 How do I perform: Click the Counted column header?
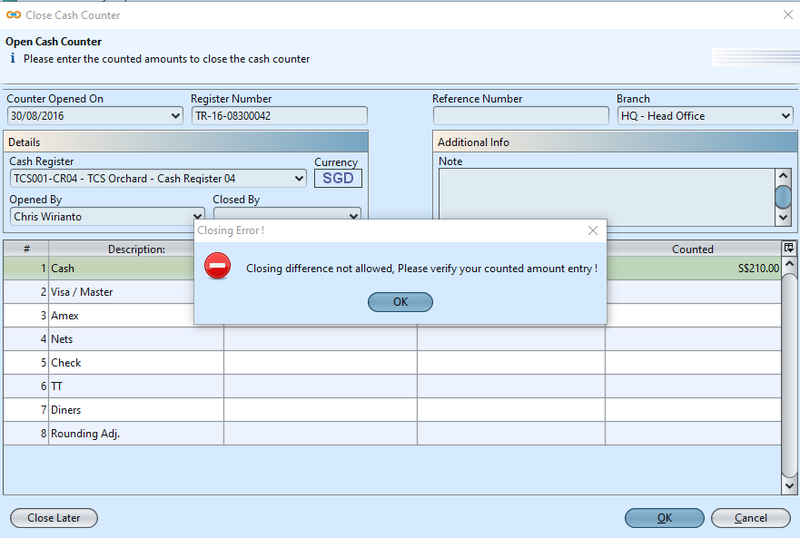[x=692, y=249]
